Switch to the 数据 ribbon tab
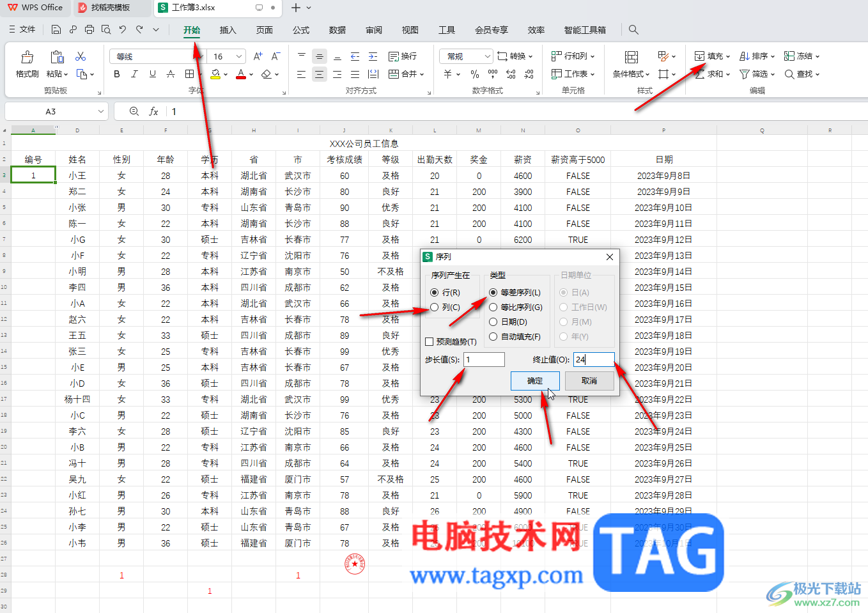The width and height of the screenshot is (868, 613). point(337,30)
